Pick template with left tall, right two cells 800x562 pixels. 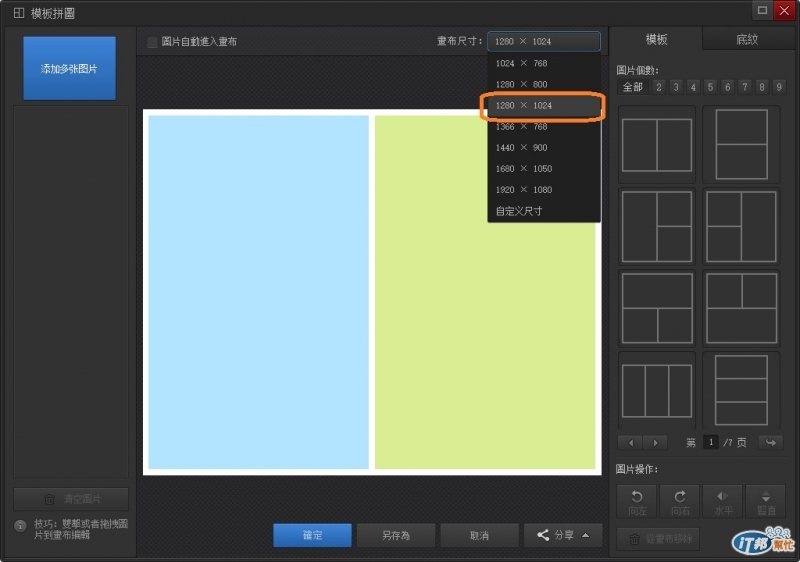[657, 226]
